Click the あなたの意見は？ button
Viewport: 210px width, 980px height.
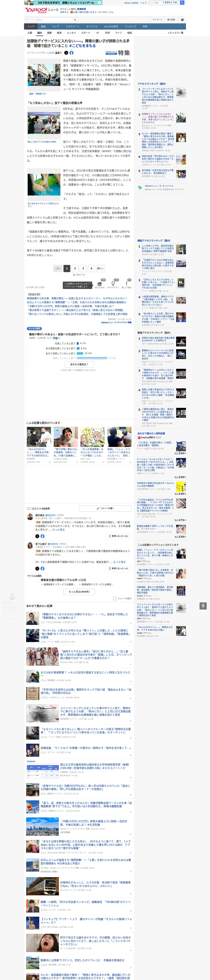click(79, 364)
